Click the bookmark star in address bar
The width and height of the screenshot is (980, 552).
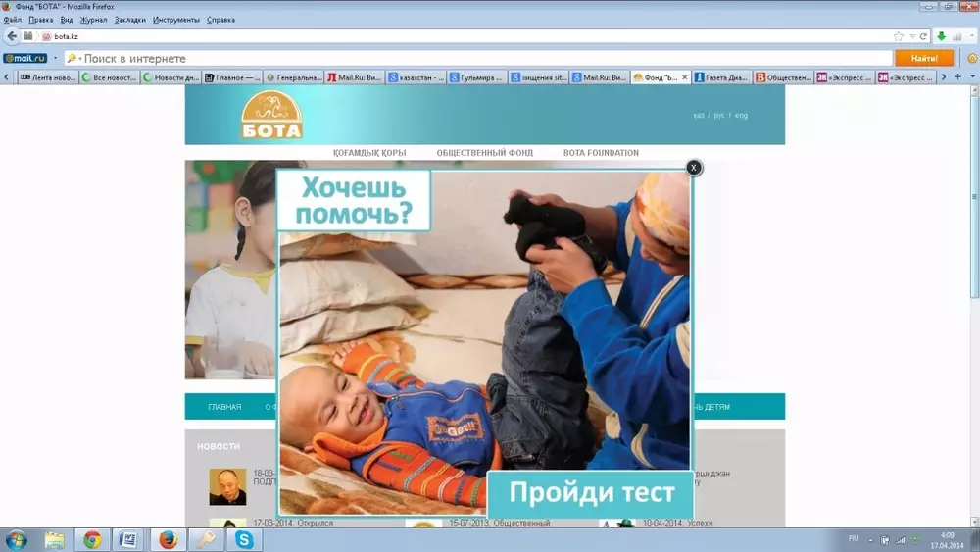tap(899, 36)
